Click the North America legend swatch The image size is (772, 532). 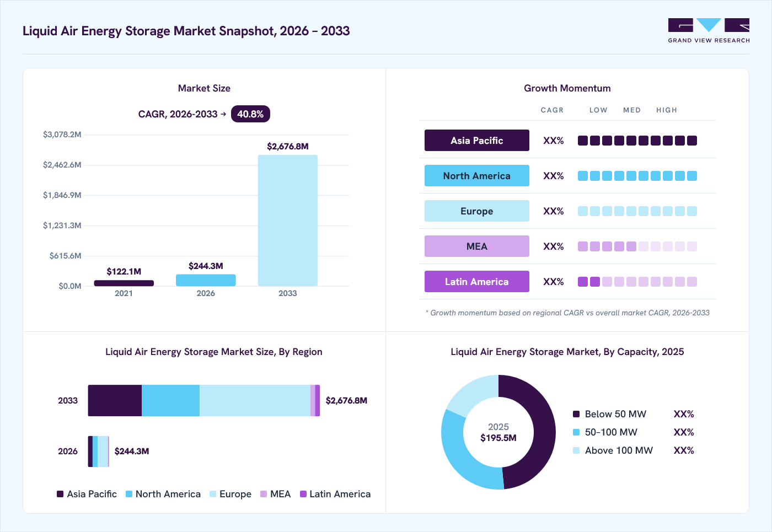click(x=129, y=494)
